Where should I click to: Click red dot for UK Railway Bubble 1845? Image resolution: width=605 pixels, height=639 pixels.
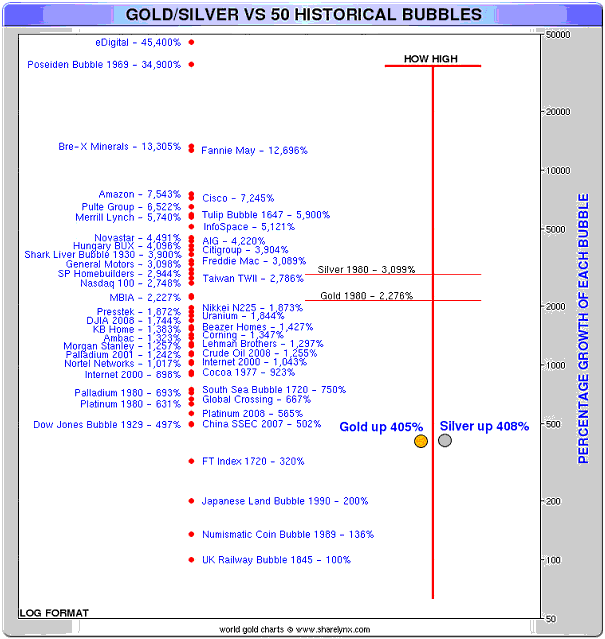coord(191,560)
